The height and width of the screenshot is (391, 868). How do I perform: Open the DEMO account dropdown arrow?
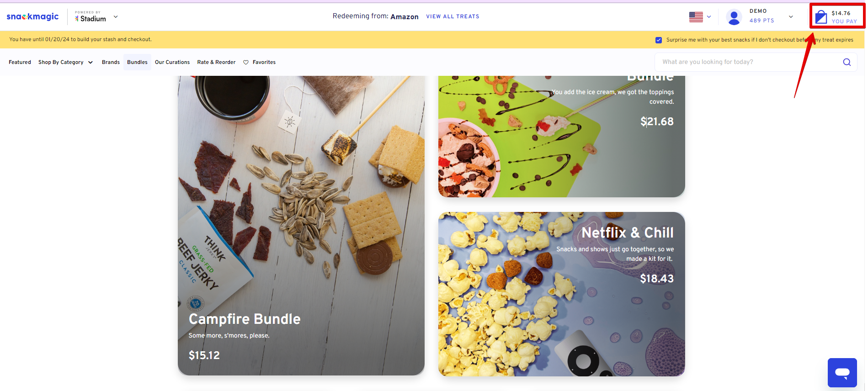coord(791,17)
